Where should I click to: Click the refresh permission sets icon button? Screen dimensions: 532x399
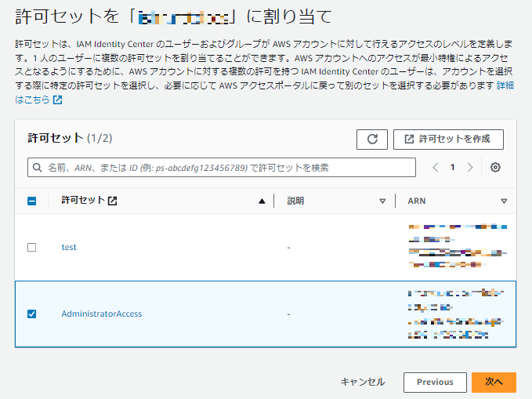click(372, 139)
